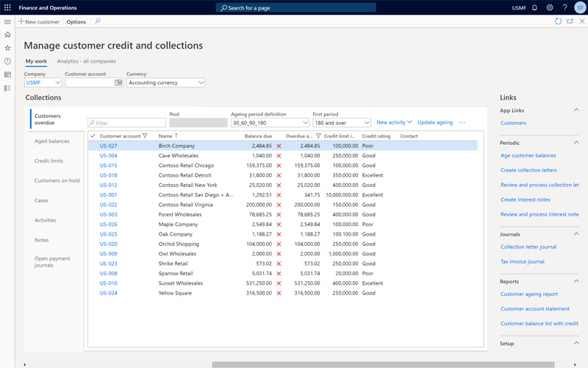The height and width of the screenshot is (368, 588).
Task: Open Favorites star icon in sidebar
Action: point(7,48)
